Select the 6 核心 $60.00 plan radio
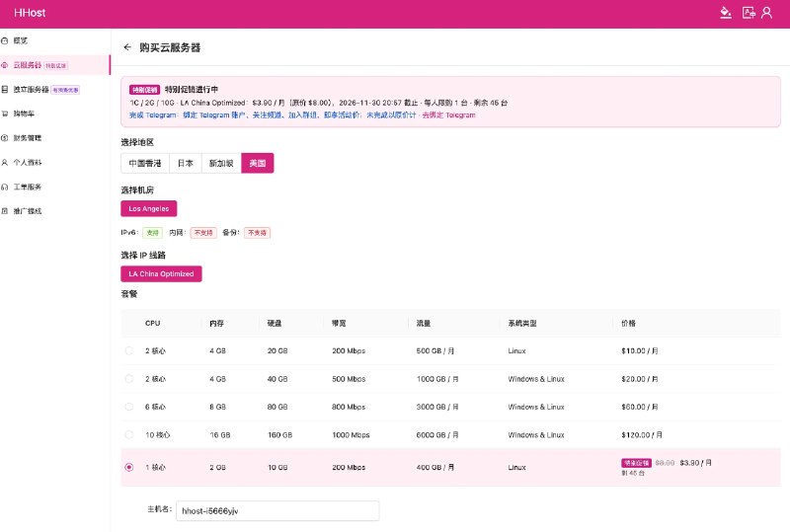Viewport: 790px width, 532px height. 129,407
